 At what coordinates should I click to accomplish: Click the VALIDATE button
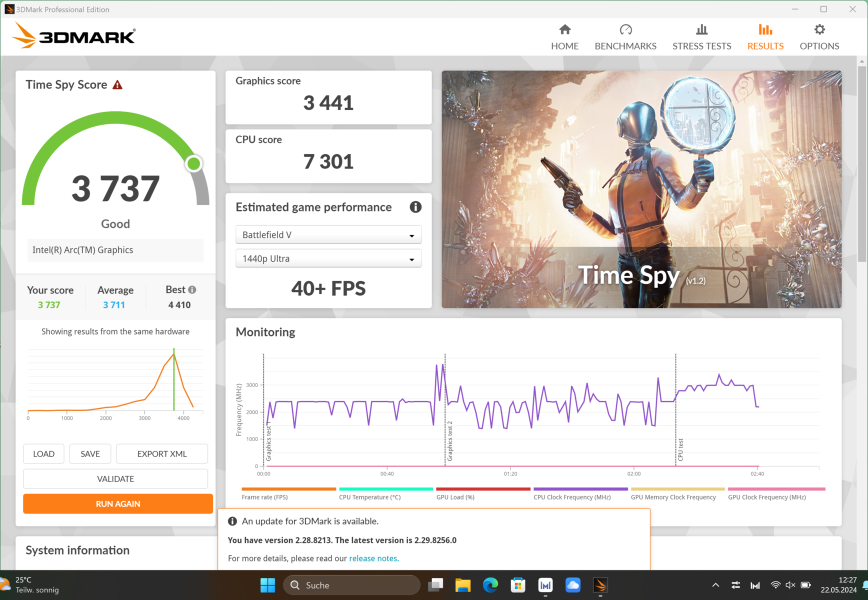click(115, 479)
